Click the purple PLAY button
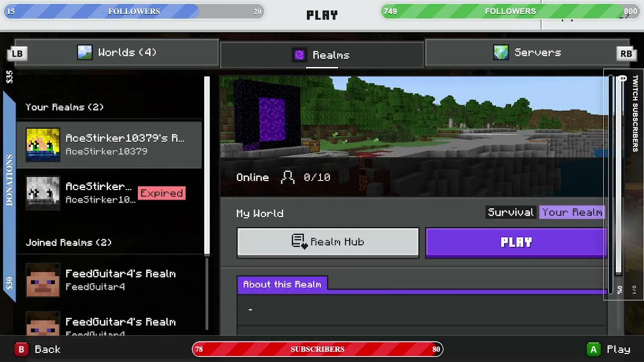 pos(516,243)
